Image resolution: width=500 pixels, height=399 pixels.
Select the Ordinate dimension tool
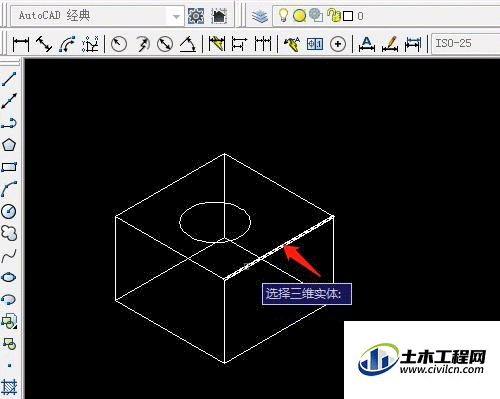[90, 44]
